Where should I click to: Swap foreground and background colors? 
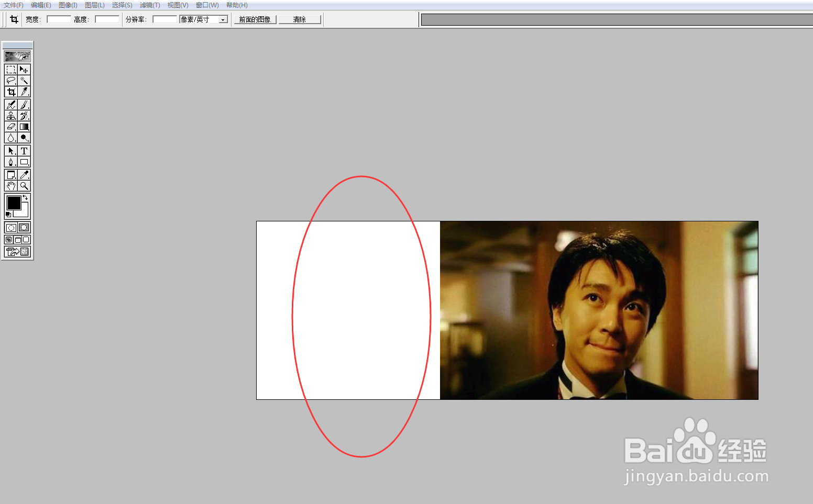(x=25, y=197)
